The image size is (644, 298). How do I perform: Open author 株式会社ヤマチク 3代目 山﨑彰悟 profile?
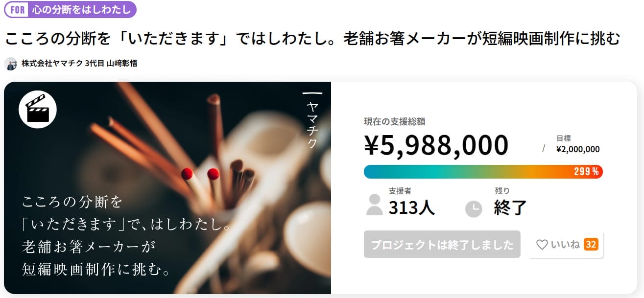[x=79, y=64]
